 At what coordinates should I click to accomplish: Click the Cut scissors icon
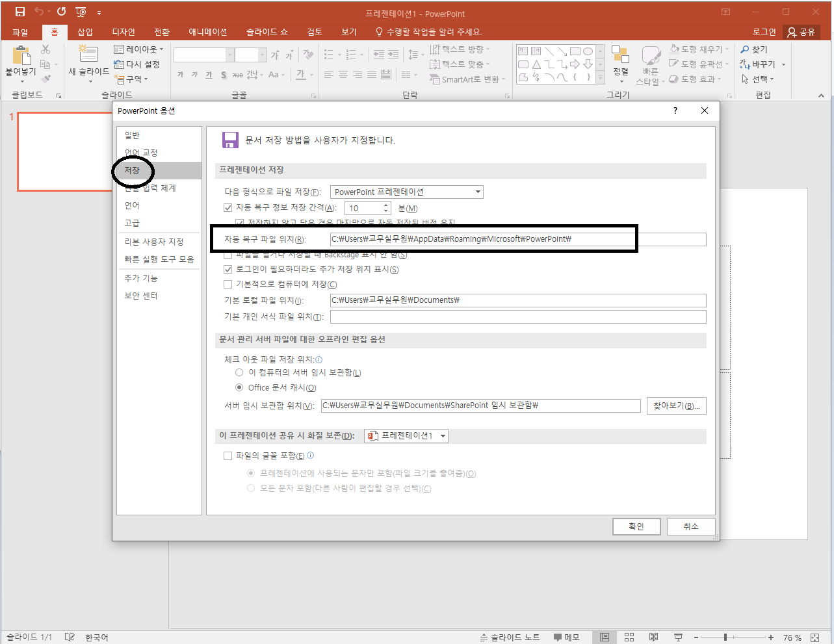pos(46,49)
